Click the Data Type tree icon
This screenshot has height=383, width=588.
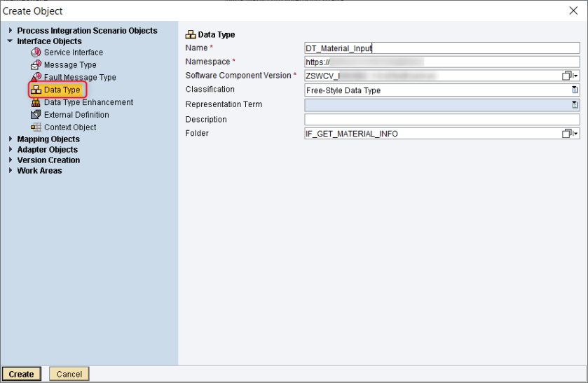(36, 90)
